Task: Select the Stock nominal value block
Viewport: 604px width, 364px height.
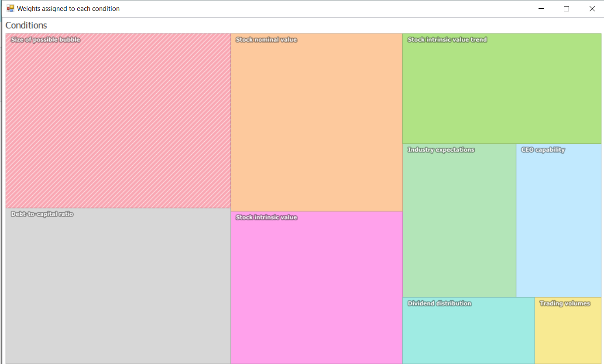Action: [x=316, y=122]
